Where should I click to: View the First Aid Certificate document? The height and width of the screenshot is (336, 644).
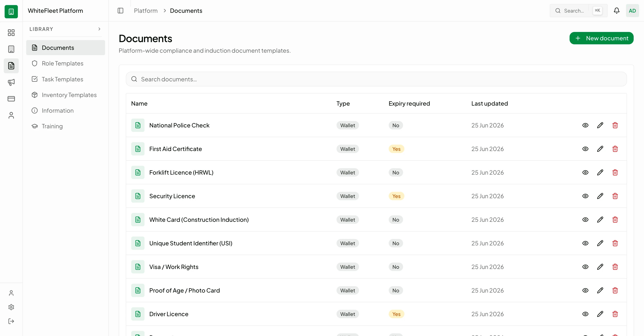point(585,149)
